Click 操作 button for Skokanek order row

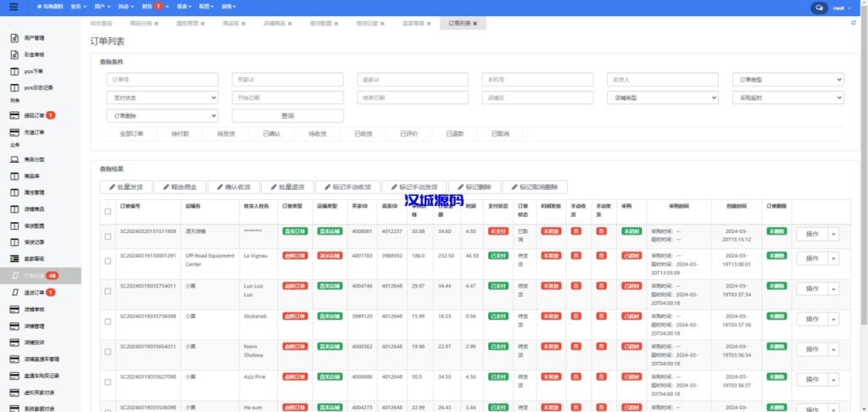click(812, 320)
